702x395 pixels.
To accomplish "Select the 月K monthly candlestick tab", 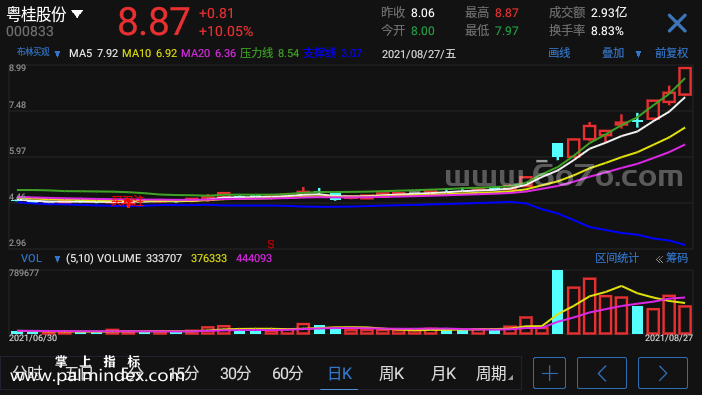I will 443,373.
